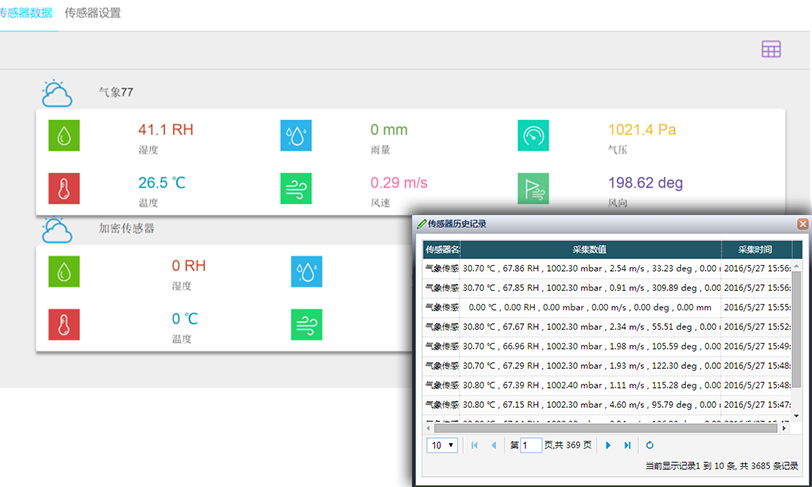Click the cloud icon beside 加密传感器
Viewport: 812px width, 487px height.
click(x=56, y=230)
